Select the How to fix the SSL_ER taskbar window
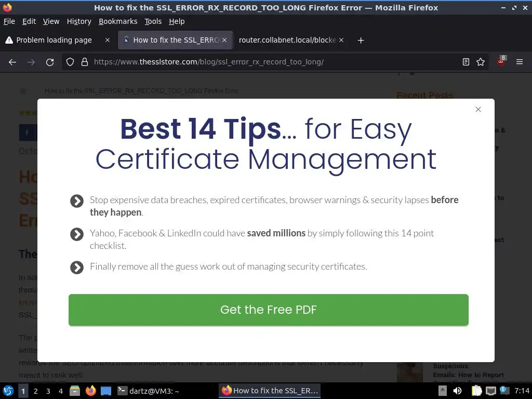The width and height of the screenshot is (532, 399). pos(270,391)
